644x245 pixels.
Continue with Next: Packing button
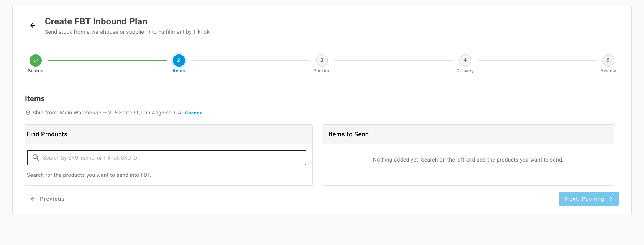[x=589, y=199]
